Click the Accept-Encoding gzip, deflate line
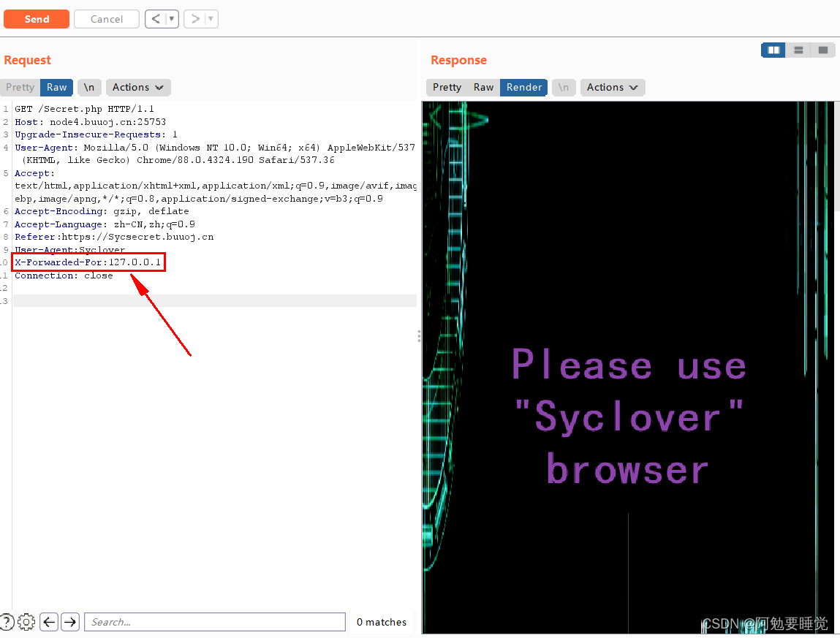The image size is (840, 638). (102, 212)
